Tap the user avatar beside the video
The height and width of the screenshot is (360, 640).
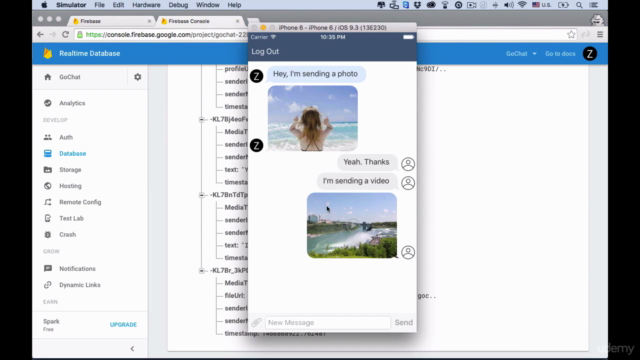click(408, 252)
